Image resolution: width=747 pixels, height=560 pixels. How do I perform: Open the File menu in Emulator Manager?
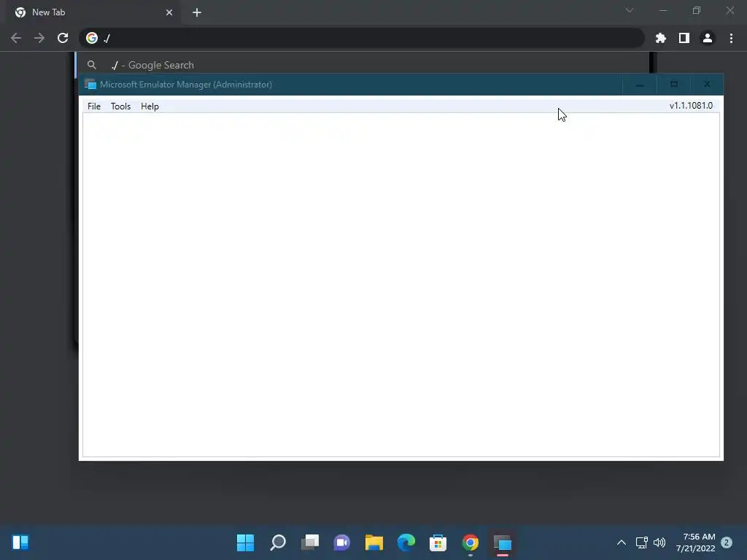[x=94, y=106]
